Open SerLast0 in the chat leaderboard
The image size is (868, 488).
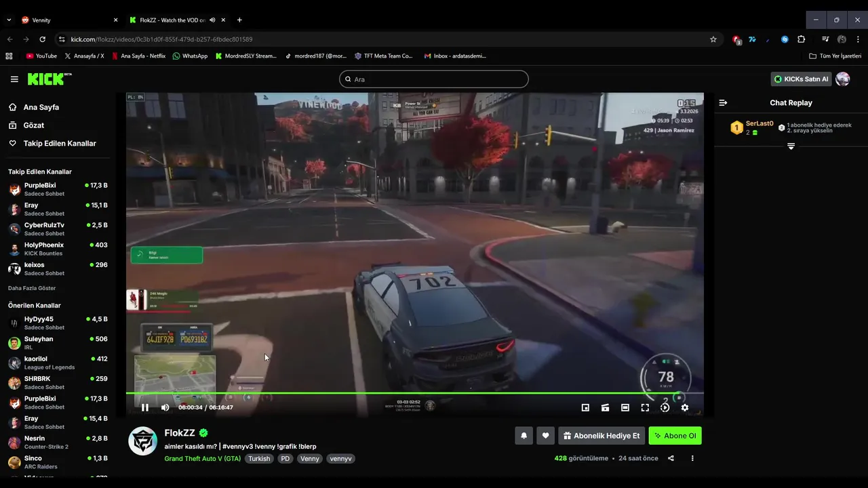pyautogui.click(x=759, y=124)
